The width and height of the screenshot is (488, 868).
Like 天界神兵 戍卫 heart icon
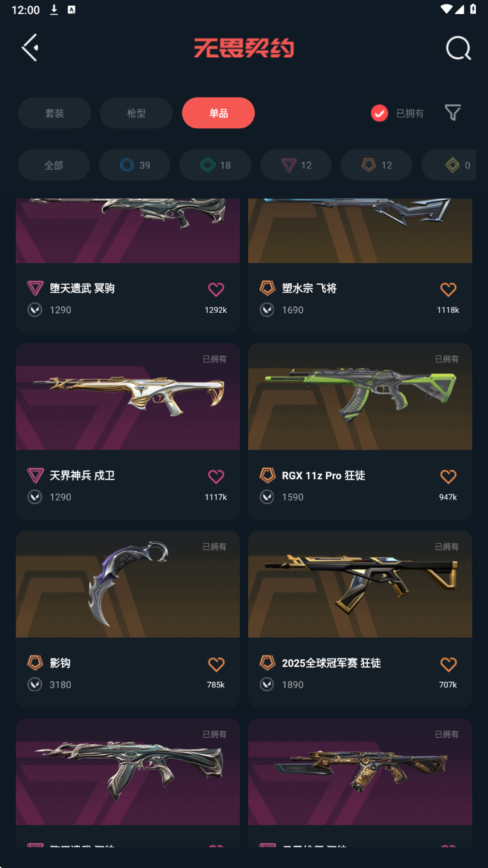click(x=216, y=476)
